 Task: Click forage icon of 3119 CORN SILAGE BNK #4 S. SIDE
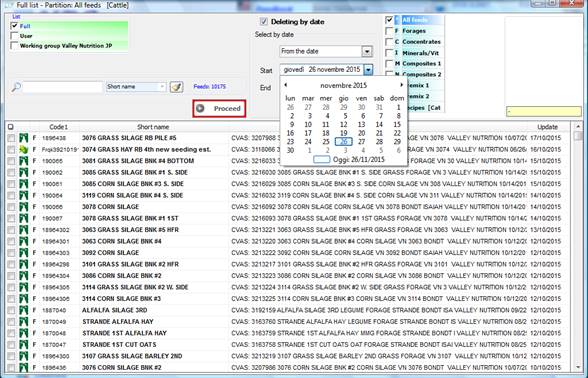[24, 195]
